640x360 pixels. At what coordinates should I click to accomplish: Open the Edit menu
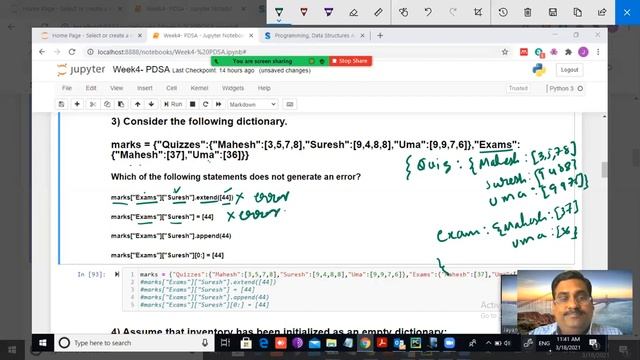91,88
